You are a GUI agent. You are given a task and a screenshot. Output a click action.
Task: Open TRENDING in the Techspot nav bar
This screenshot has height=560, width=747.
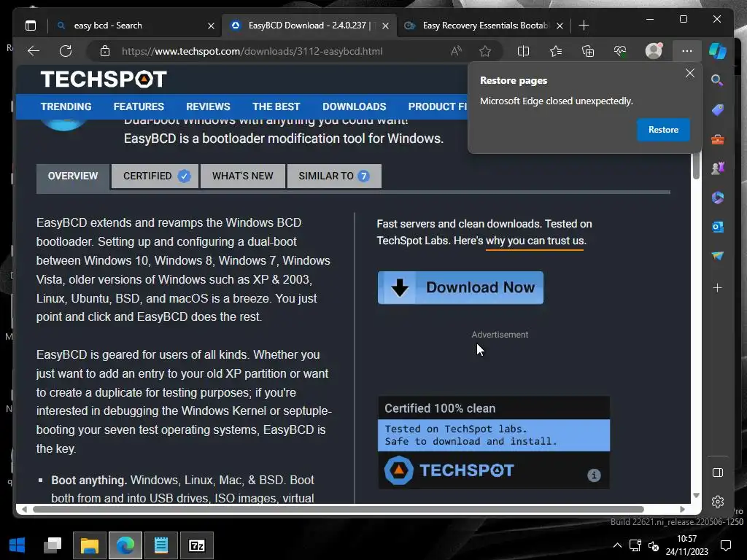[x=66, y=106]
